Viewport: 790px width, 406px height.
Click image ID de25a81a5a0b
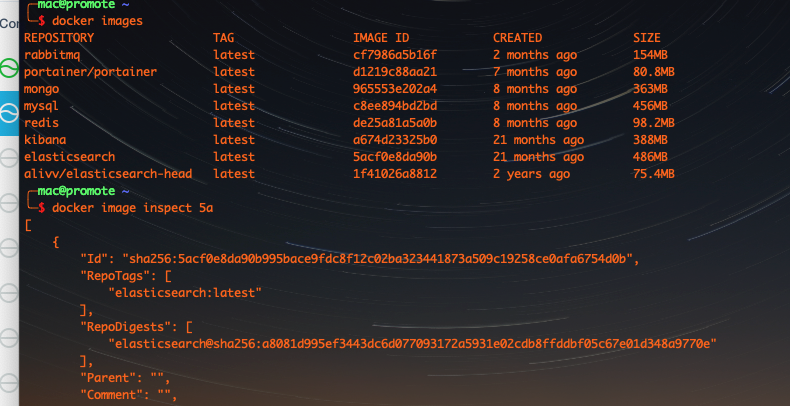pos(395,123)
